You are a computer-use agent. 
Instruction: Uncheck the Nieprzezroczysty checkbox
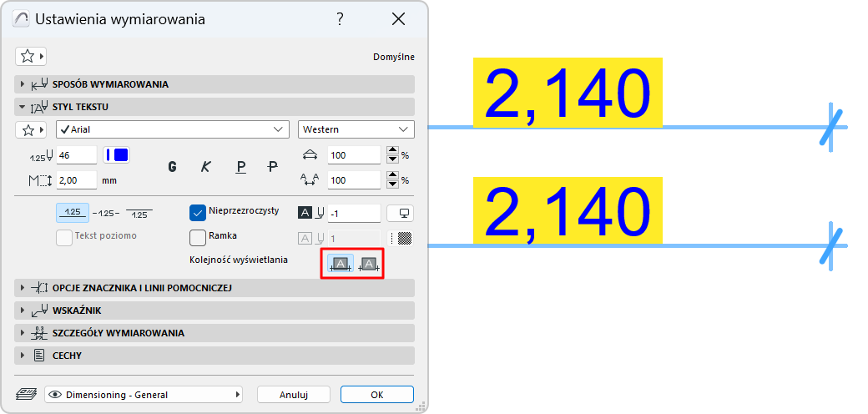click(x=198, y=213)
